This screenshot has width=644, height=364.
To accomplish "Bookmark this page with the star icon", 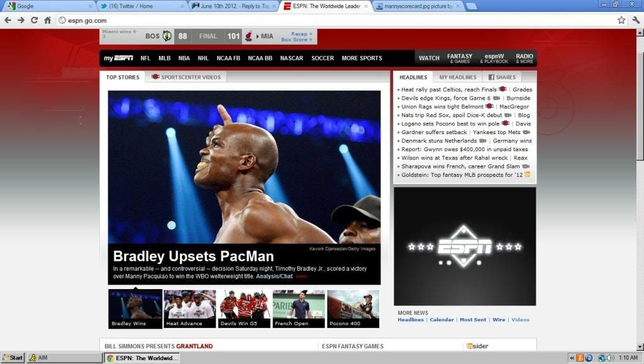I will click(621, 20).
